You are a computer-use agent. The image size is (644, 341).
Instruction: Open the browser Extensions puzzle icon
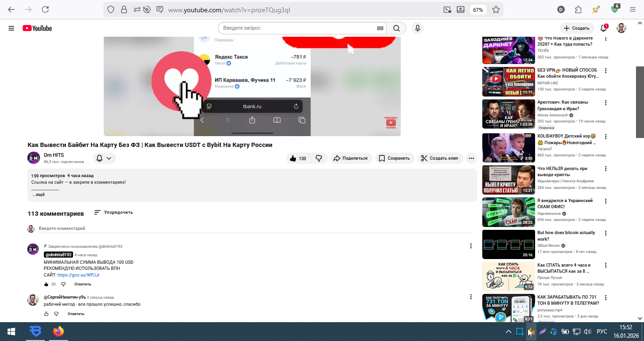578,9
